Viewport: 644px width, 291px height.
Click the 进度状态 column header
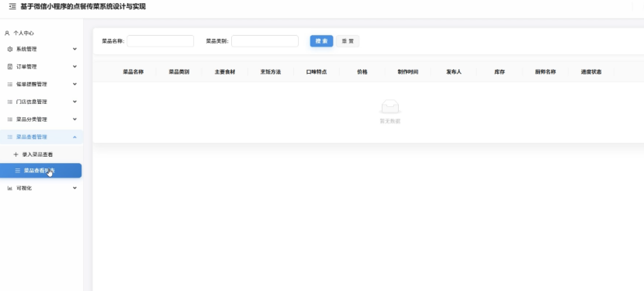point(591,72)
